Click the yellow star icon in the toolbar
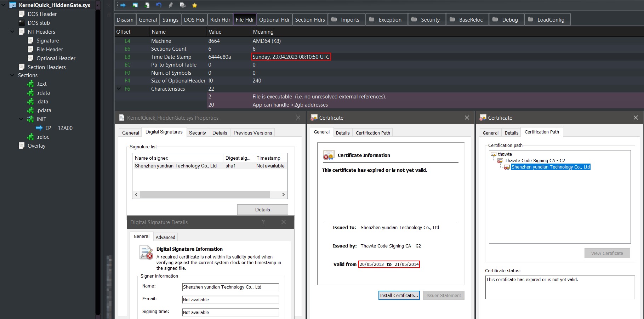This screenshot has height=319, width=644. [194, 5]
